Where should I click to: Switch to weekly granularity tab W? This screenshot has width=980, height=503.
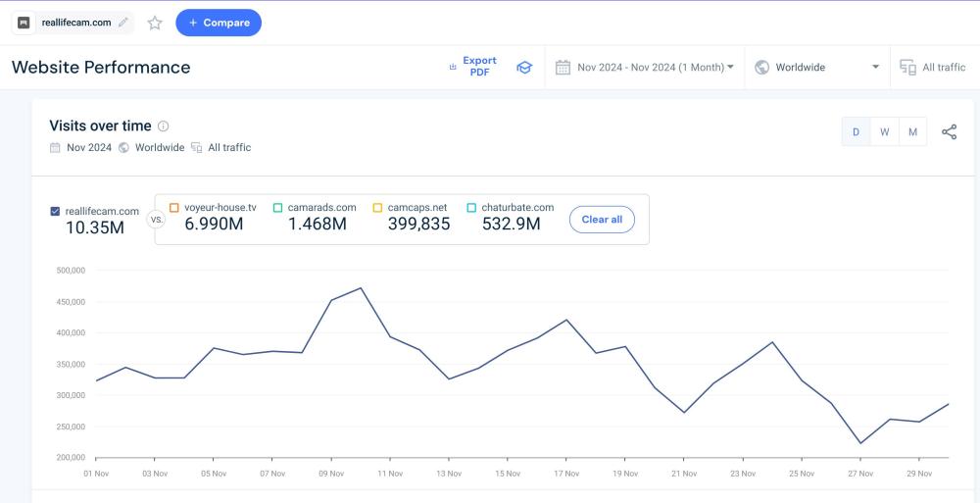(x=885, y=132)
